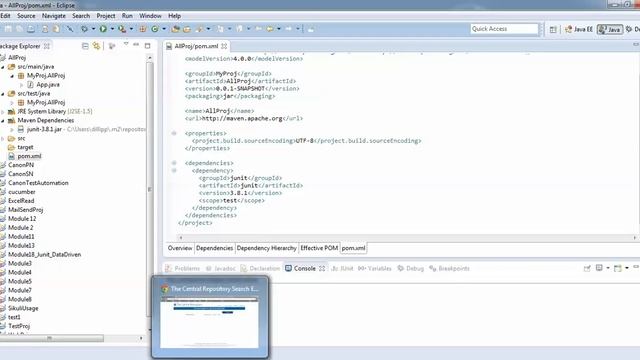Select the junit-3.8.1.jar entry
This screenshot has height=360, width=640.
pos(44,129)
